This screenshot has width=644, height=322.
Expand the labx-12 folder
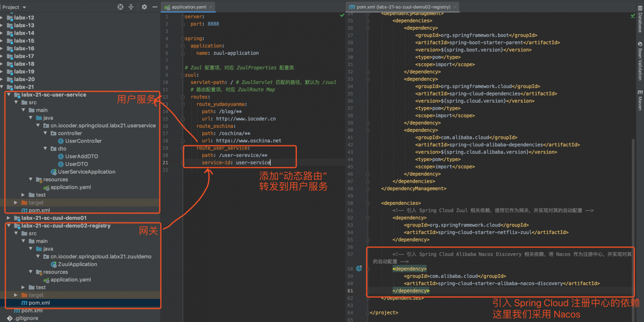(x=4, y=17)
